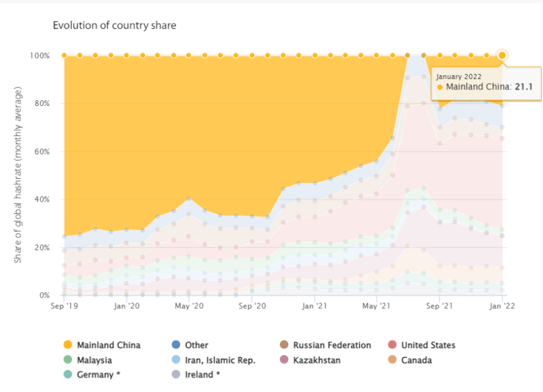Click Iran, Islamic Rep. legend label

[x=220, y=360]
